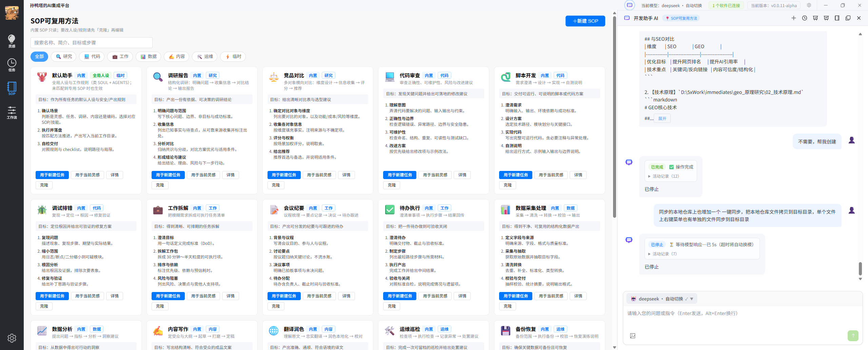Screen dimensions: 868x350
Task: Show 内容 category SOPs
Action: point(177,57)
